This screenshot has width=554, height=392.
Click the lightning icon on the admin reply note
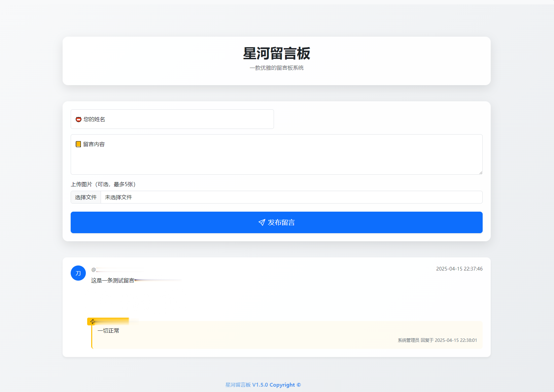pyautogui.click(x=92, y=321)
